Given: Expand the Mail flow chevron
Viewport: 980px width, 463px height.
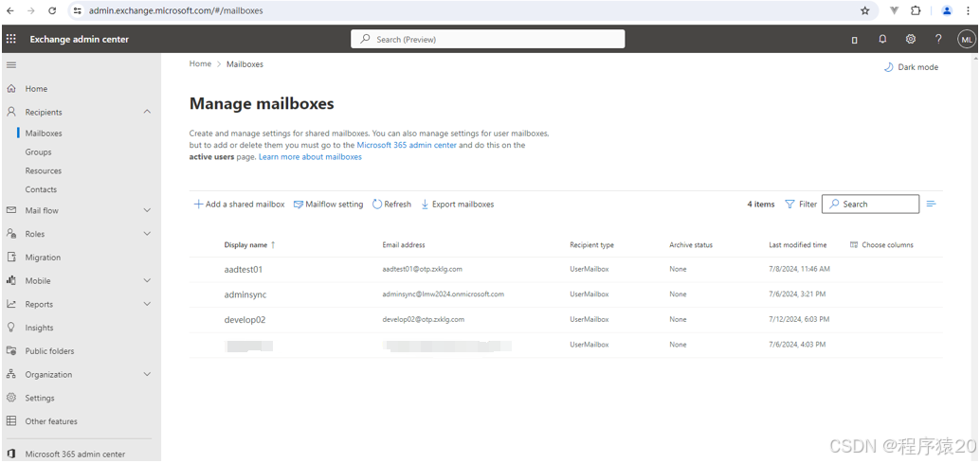Looking at the screenshot, I should 147,210.
